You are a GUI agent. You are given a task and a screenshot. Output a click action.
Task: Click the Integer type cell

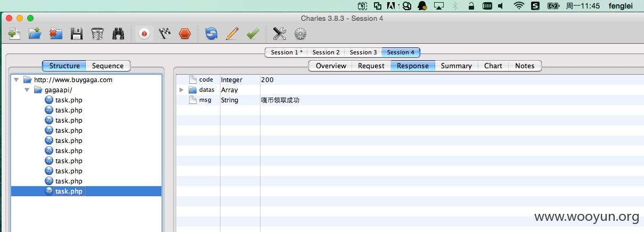pos(232,80)
